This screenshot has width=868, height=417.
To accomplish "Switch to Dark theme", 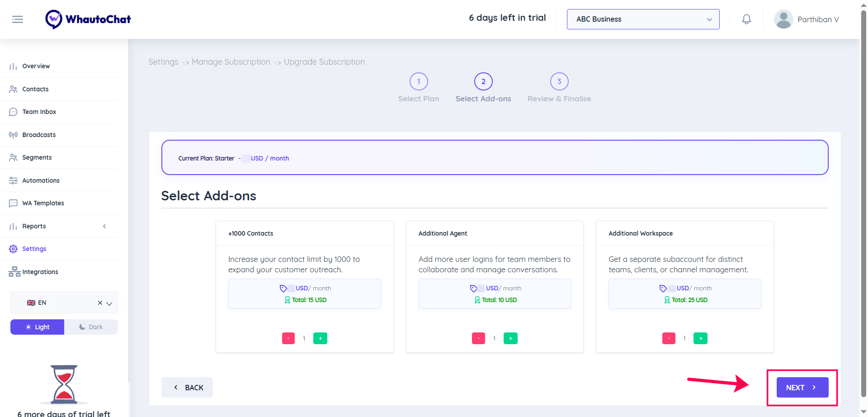I will coord(91,327).
